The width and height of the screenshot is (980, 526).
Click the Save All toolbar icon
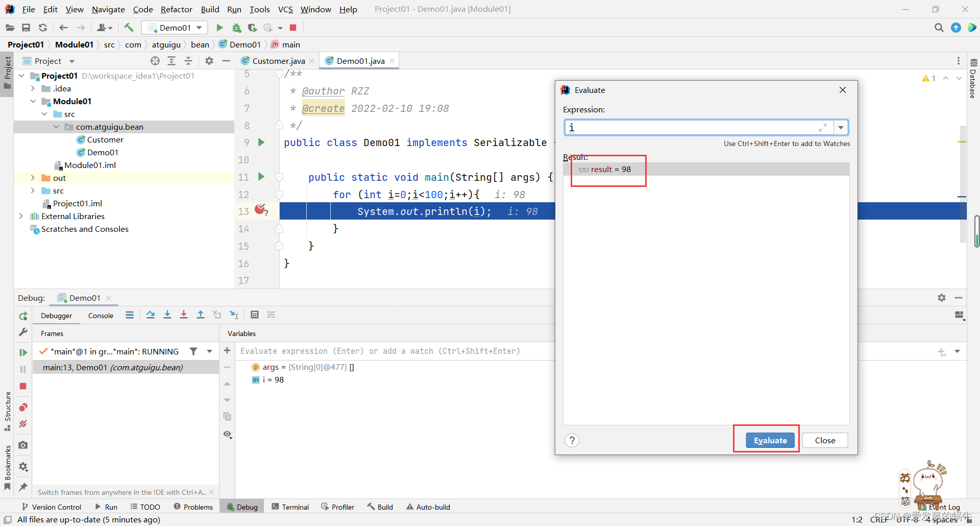click(26, 28)
